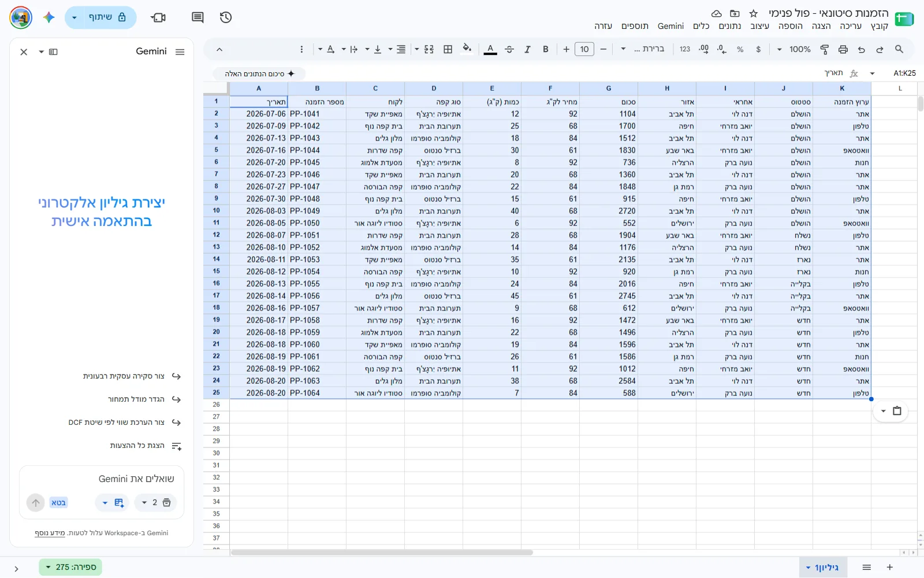
Task: Click the video meeting camera icon
Action: 158,17
